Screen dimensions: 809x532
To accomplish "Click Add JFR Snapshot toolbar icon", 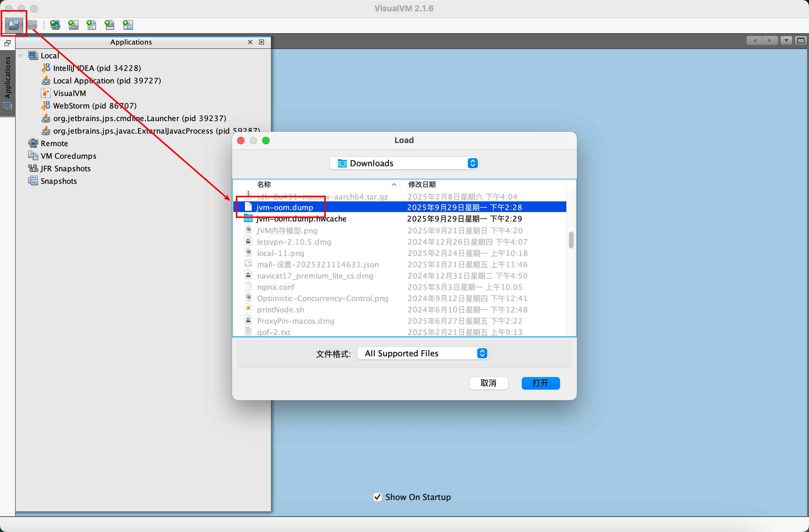I will (109, 24).
